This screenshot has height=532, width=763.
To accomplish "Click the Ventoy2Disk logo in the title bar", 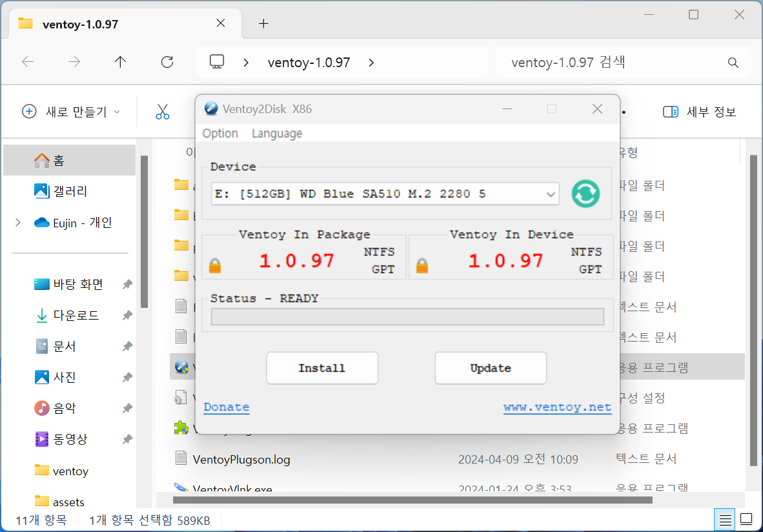I will click(x=211, y=108).
